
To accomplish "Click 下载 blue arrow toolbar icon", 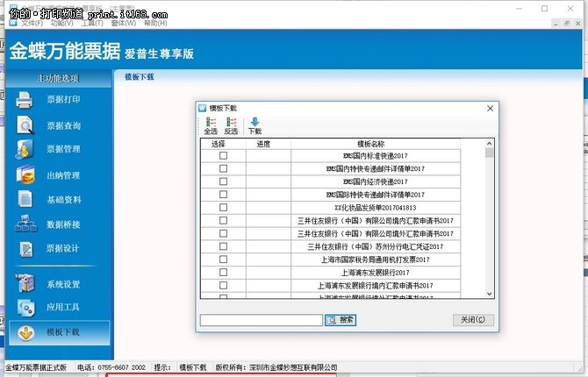I will pyautogui.click(x=255, y=122).
